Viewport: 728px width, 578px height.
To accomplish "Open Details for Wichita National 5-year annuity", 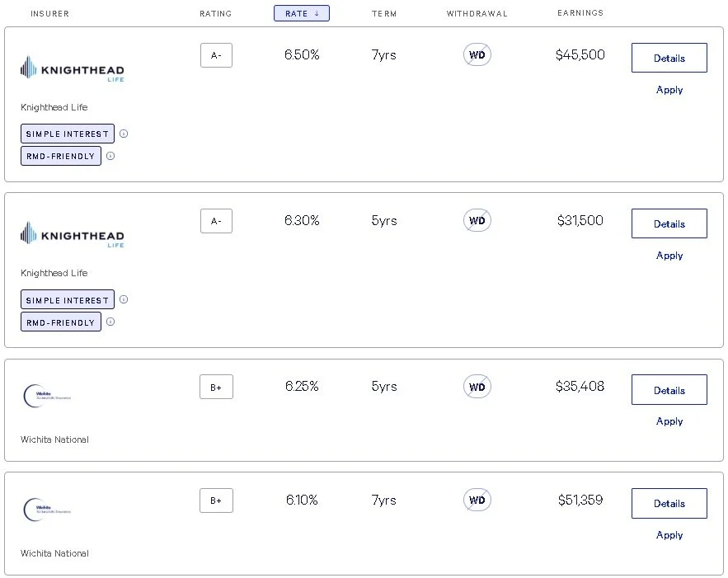I will point(669,390).
